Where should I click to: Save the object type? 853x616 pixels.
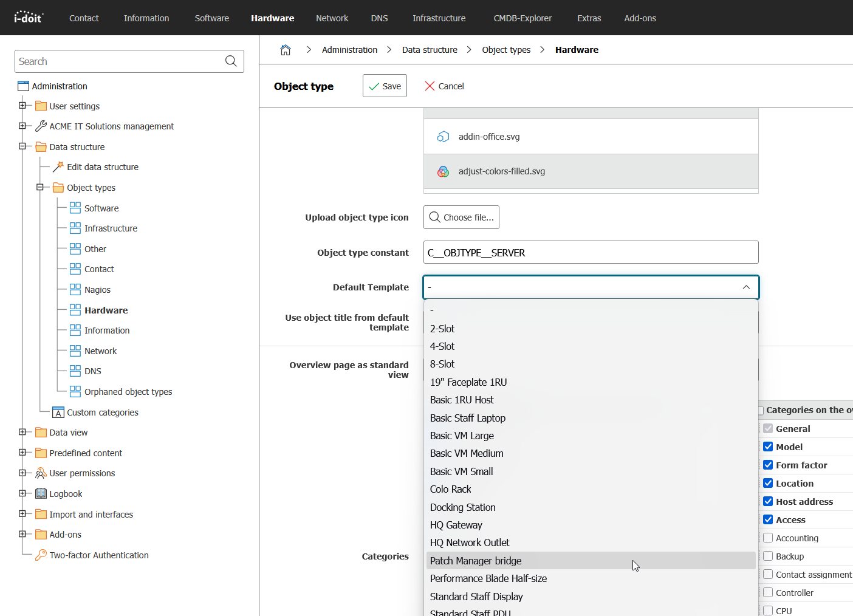385,86
